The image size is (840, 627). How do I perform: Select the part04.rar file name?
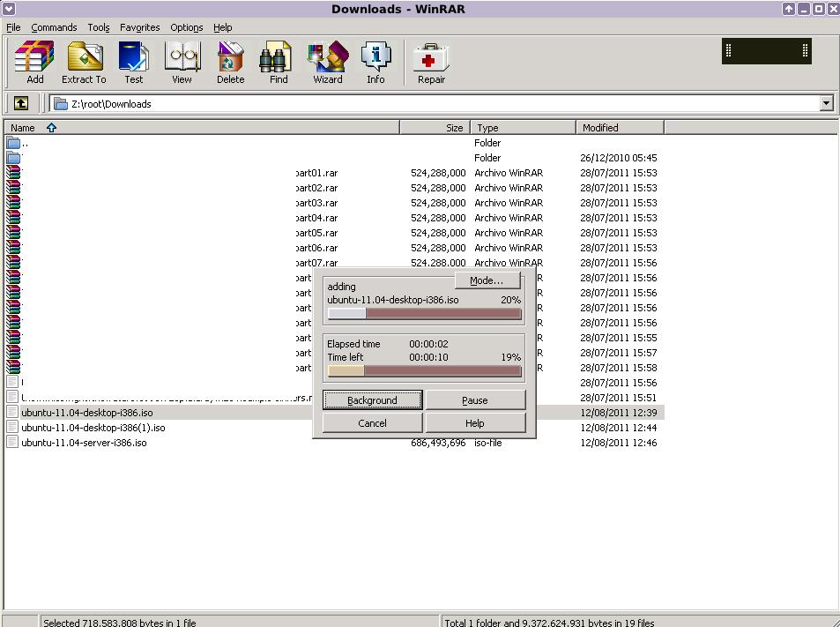[x=316, y=218]
